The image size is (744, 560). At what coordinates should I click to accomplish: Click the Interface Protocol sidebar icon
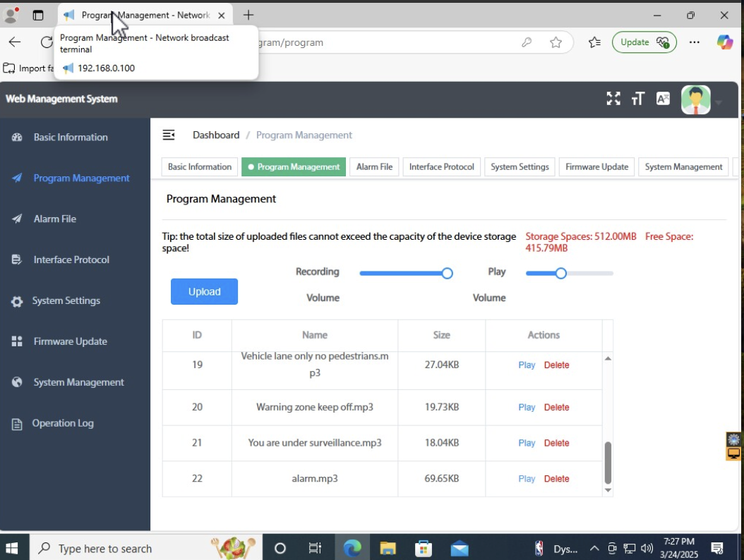point(17,260)
